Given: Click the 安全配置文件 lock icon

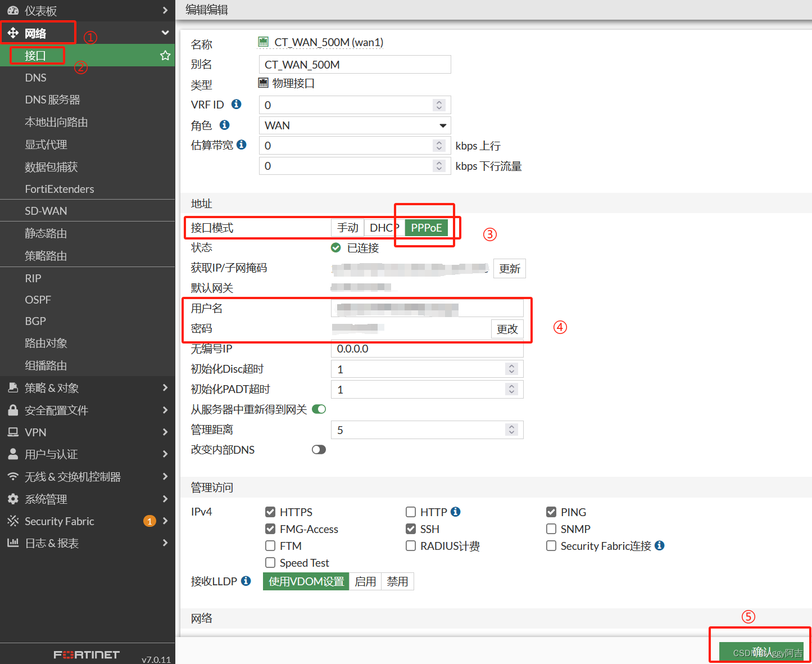Looking at the screenshot, I should (13, 410).
